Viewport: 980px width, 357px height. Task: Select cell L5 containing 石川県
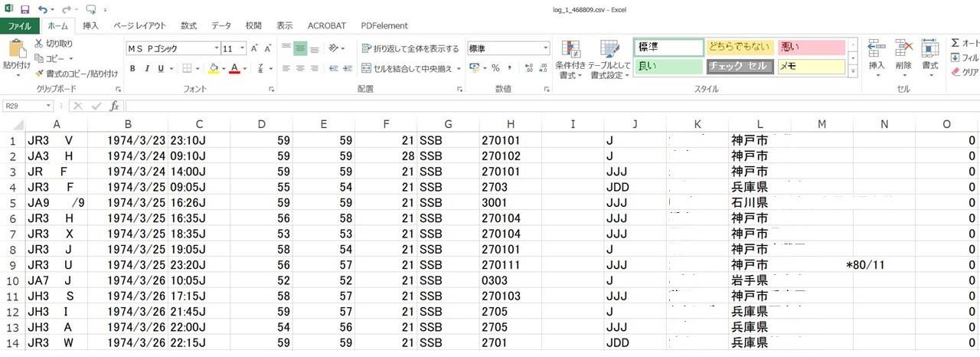[x=759, y=204]
